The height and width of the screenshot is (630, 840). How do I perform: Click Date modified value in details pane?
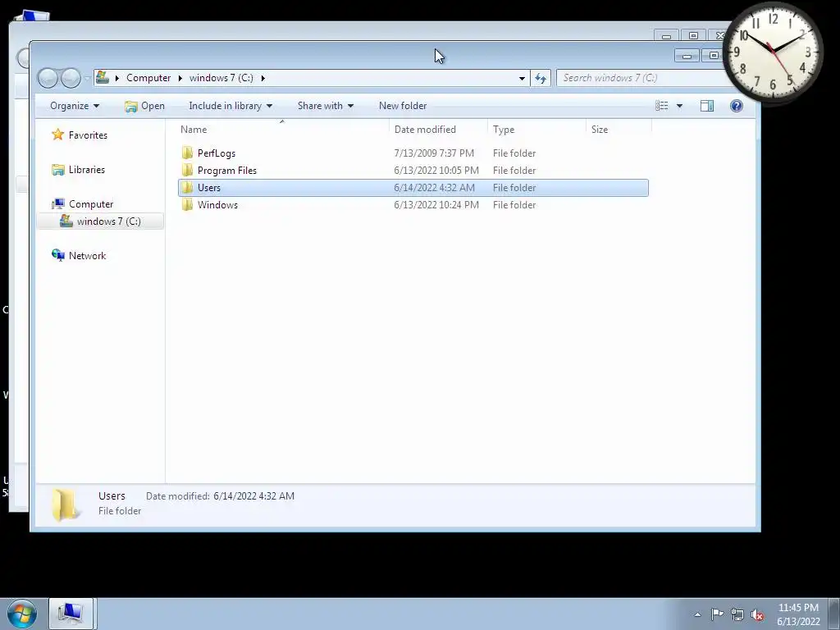click(x=254, y=496)
